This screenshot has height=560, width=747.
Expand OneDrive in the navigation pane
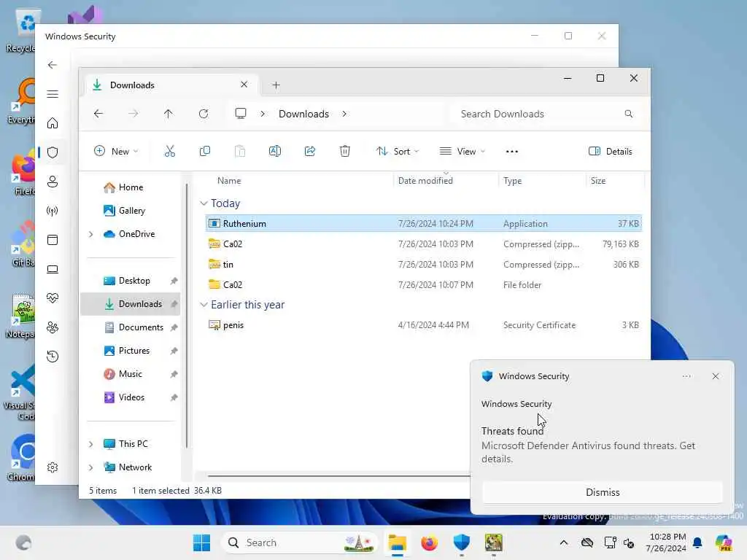(91, 234)
